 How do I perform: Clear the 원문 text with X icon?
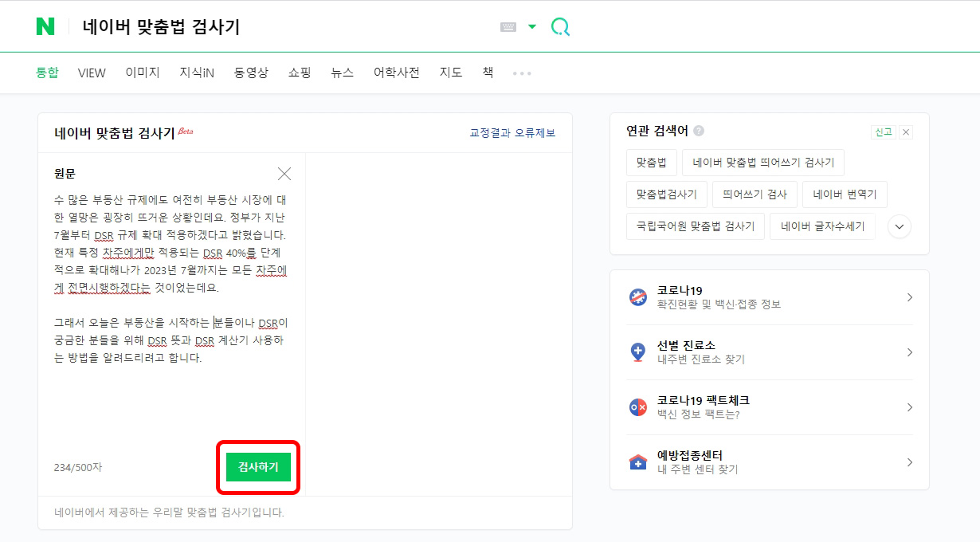[x=284, y=174]
